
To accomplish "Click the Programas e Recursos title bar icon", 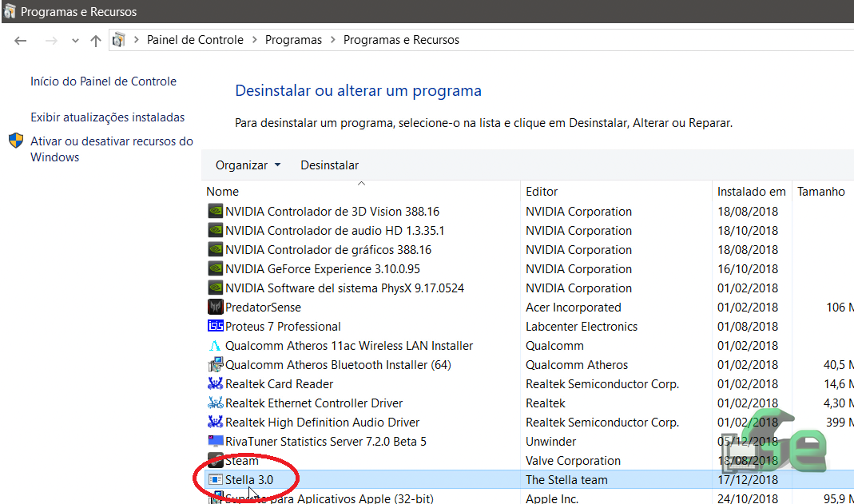I will tap(10, 11).
